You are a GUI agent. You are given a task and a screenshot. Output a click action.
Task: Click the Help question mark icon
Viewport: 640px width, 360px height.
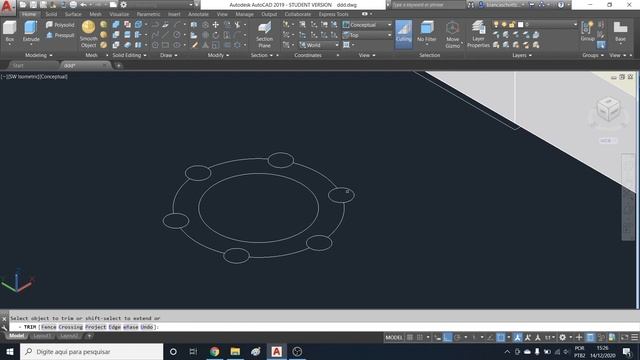(561, 5)
